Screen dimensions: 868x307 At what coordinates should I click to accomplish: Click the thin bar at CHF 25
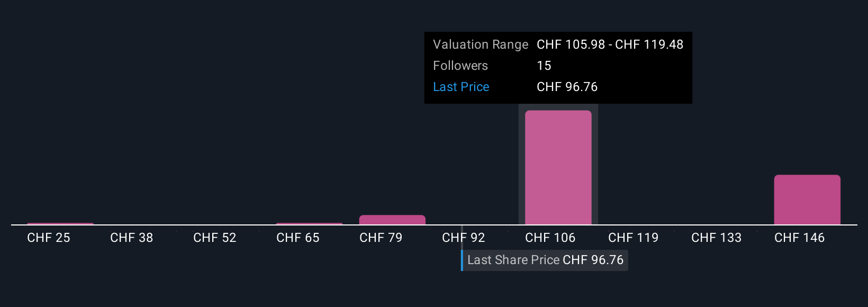click(x=60, y=224)
